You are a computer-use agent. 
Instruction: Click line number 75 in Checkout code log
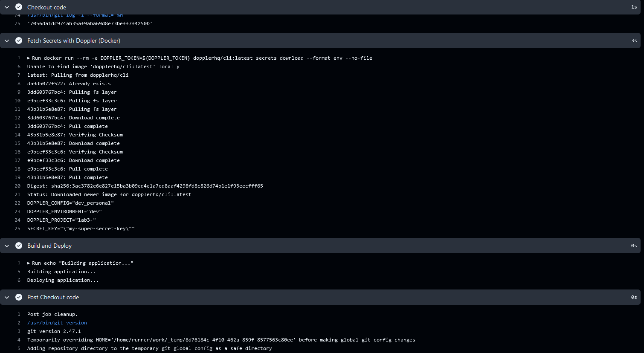pos(17,23)
